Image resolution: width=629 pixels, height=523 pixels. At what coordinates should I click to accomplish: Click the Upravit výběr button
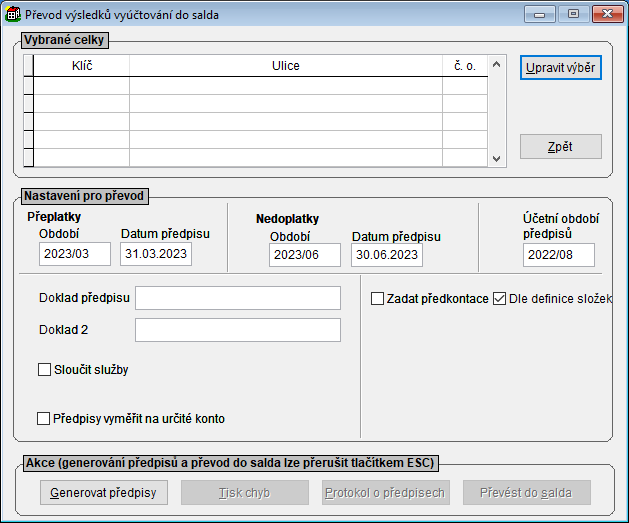[560, 68]
